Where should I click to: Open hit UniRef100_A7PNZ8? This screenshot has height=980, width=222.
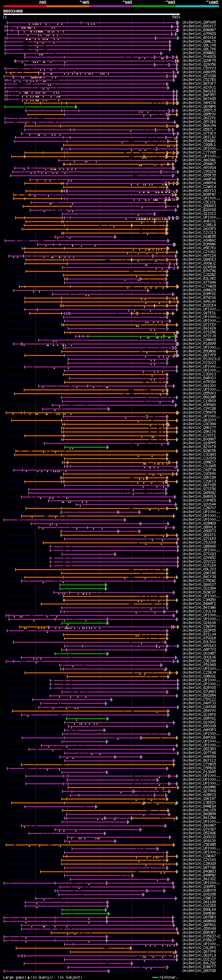(199, 34)
